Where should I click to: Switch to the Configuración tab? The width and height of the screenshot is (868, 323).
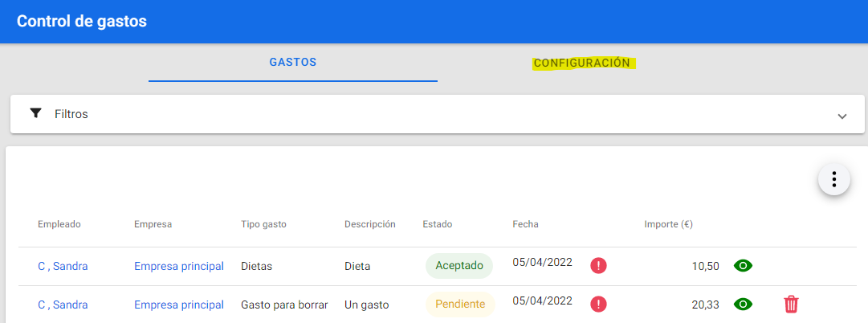pyautogui.click(x=582, y=63)
